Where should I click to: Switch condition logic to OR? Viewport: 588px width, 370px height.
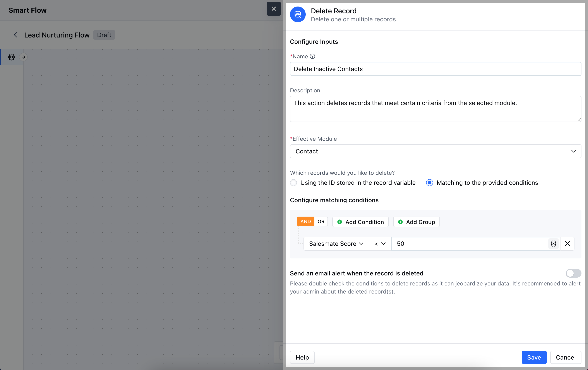click(x=321, y=221)
